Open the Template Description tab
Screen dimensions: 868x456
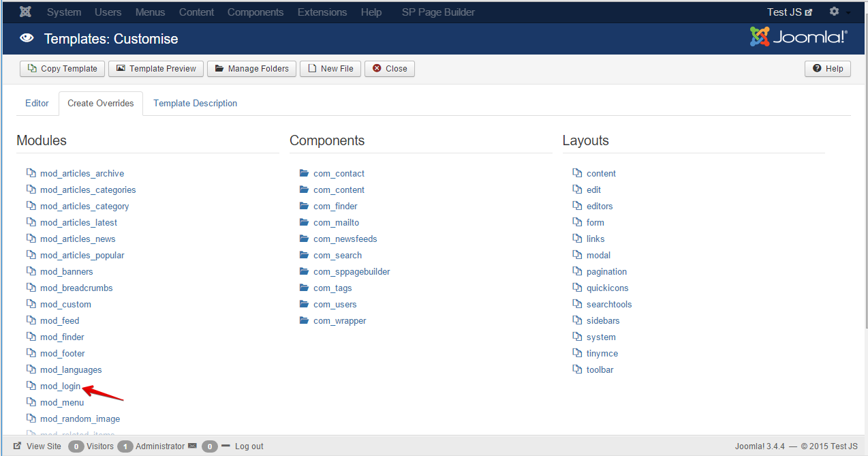[195, 103]
